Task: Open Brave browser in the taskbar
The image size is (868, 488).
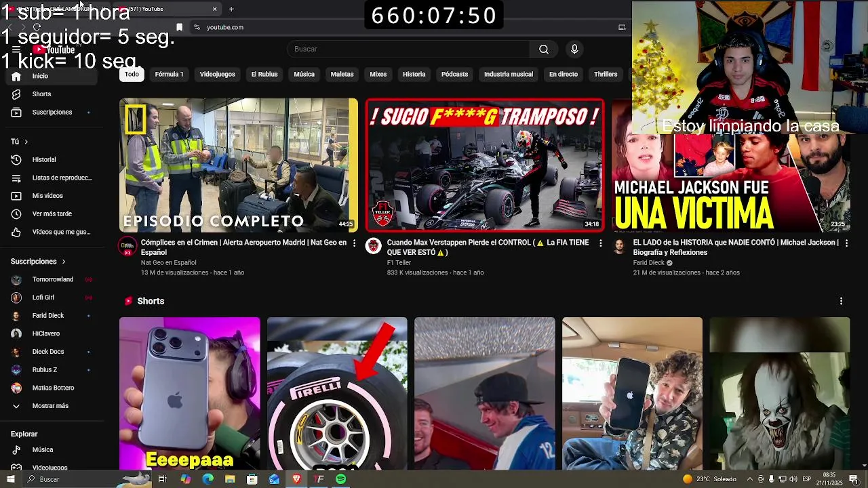Action: [x=296, y=479]
